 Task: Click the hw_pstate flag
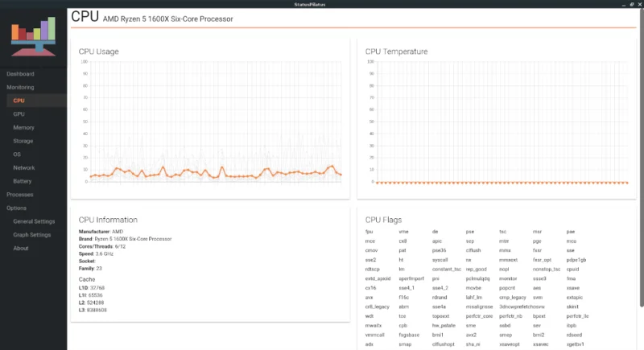(x=444, y=325)
